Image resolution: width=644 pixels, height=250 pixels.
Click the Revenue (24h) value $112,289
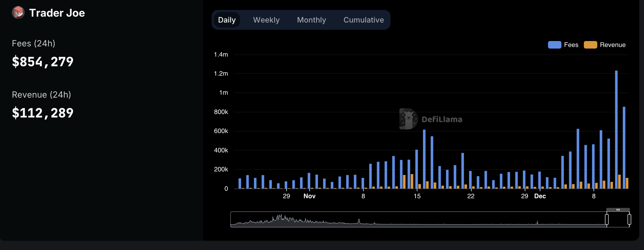pos(43,113)
